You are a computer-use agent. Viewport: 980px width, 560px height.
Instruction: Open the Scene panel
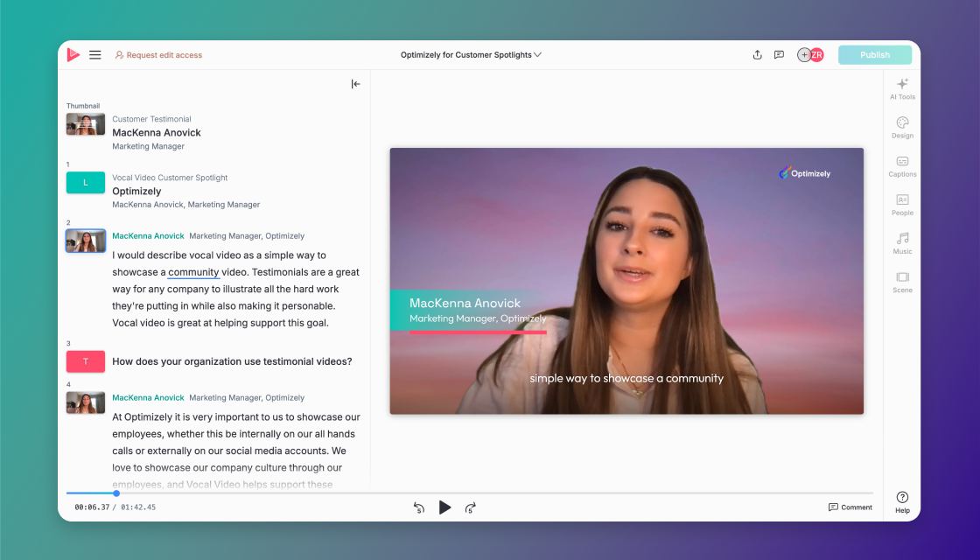[902, 283]
